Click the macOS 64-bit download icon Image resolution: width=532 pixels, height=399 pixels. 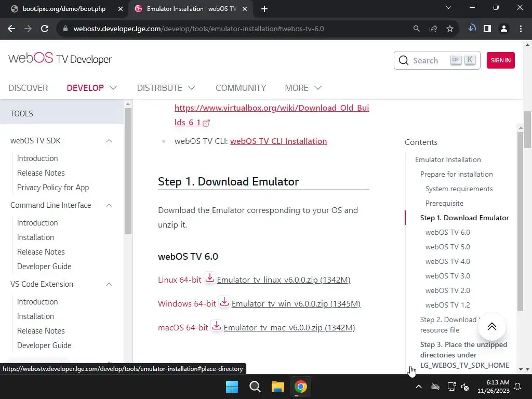[x=217, y=326]
